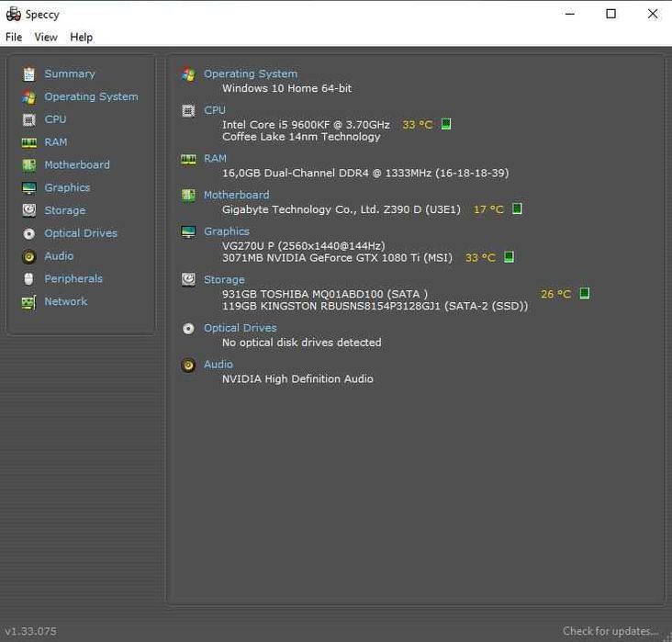Open Motherboard sidebar section

pyautogui.click(x=77, y=164)
